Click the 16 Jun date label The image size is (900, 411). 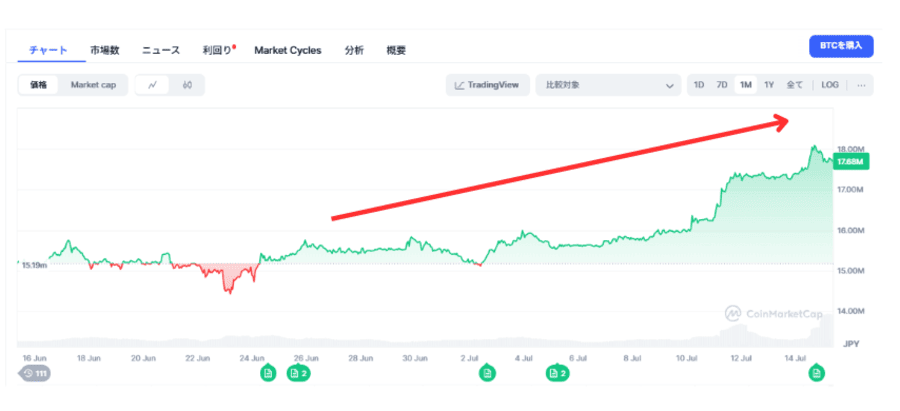point(34,358)
